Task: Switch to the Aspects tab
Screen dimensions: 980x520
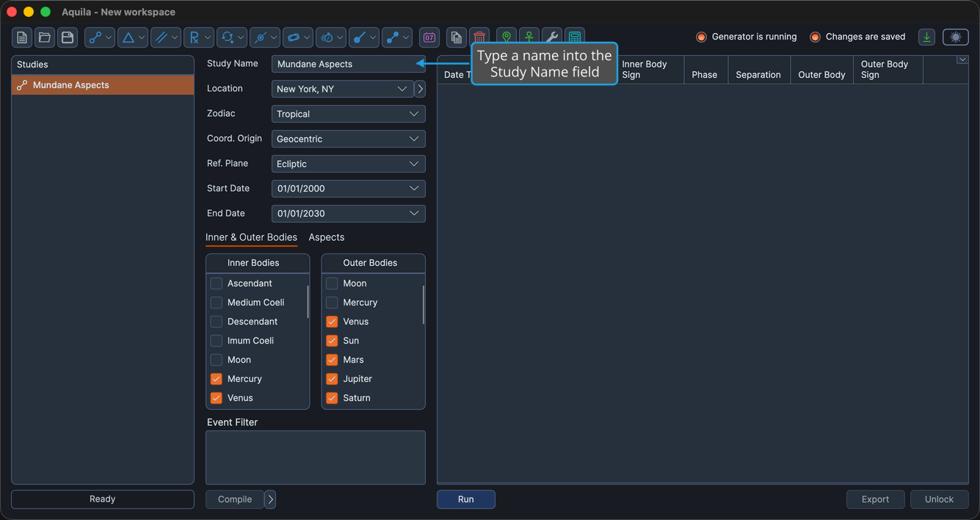Action: 327,237
